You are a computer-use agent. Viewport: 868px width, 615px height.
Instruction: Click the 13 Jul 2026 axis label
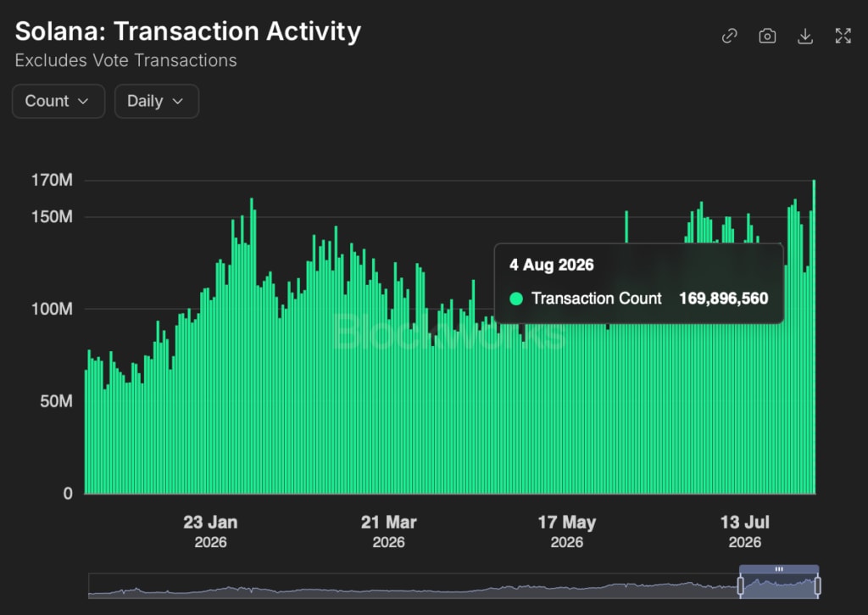pyautogui.click(x=744, y=531)
